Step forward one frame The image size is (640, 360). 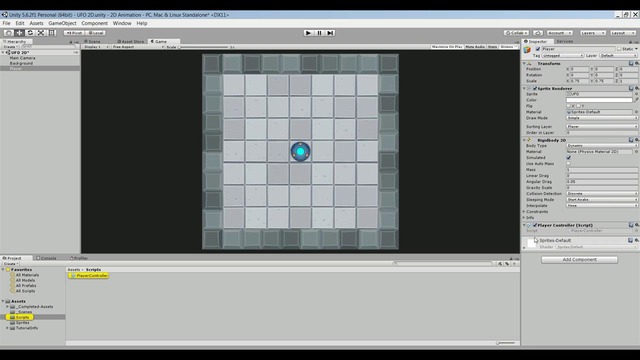click(x=331, y=33)
